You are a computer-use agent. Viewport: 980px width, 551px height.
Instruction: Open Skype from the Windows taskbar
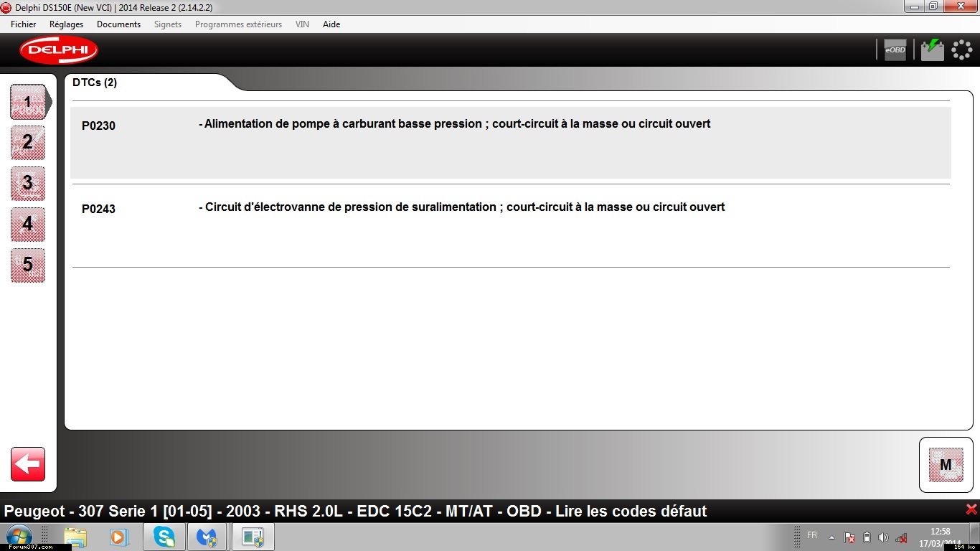[164, 537]
